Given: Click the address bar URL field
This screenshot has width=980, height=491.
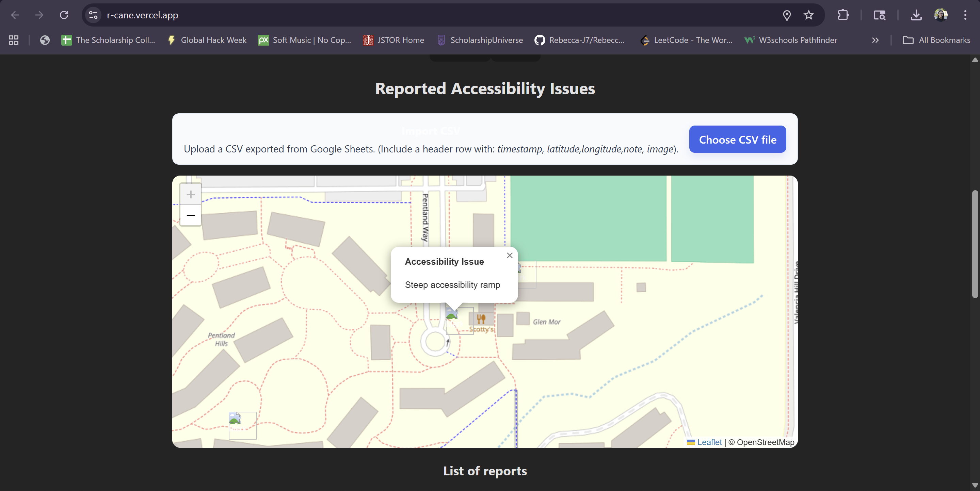Looking at the screenshot, I should coord(418,15).
